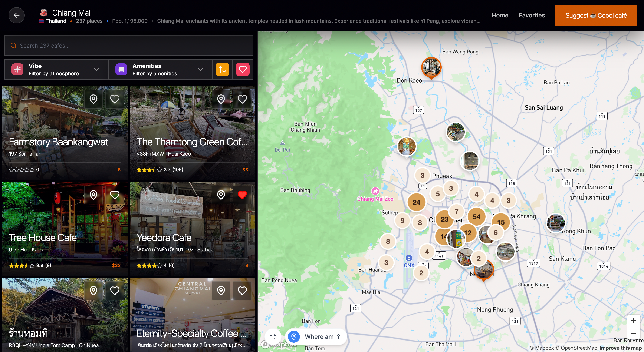Open the Home menu item

coord(500,15)
